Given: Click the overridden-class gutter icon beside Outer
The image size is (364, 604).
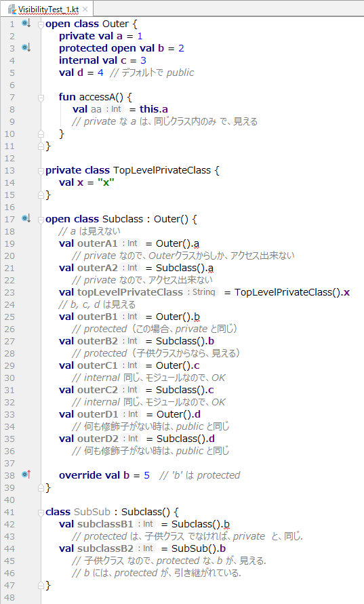Looking at the screenshot, I should pyautogui.click(x=26, y=23).
